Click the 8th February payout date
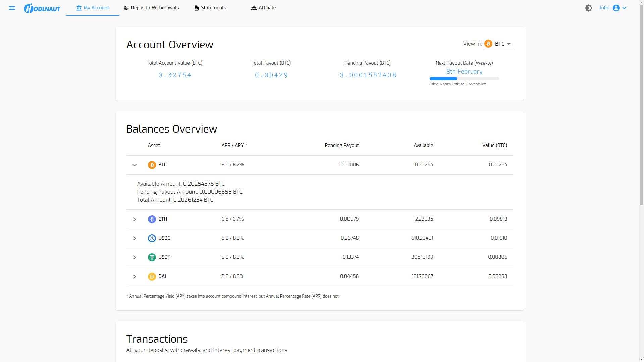Viewport: 644px width, 362px height. [x=464, y=72]
